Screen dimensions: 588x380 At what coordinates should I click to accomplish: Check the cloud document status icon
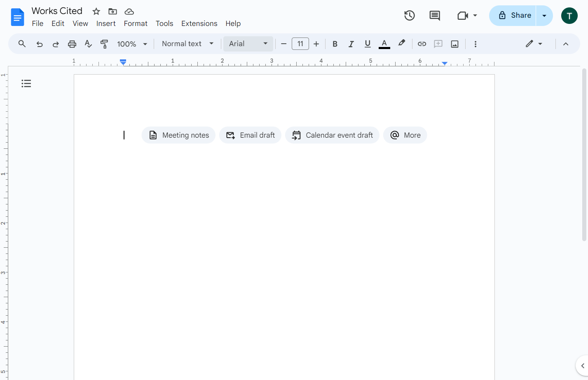(129, 12)
